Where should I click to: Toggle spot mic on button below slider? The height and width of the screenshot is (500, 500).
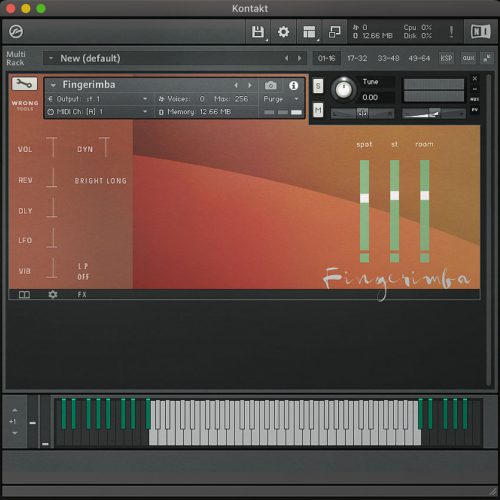(364, 257)
